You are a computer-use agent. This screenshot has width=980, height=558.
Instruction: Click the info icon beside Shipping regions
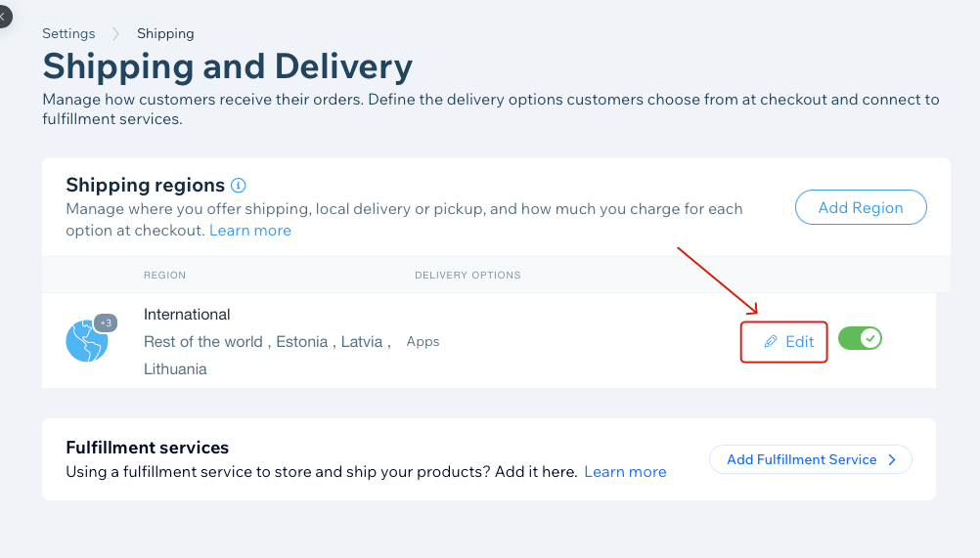coord(239,185)
